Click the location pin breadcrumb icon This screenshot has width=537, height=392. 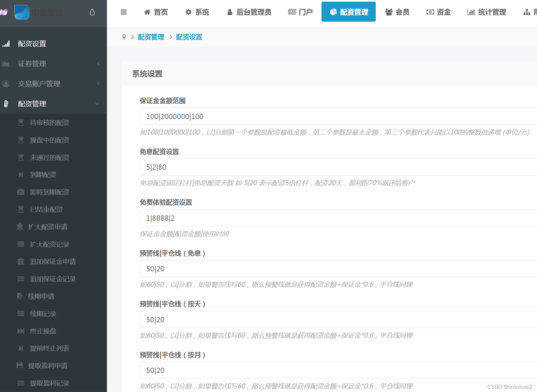tap(124, 37)
